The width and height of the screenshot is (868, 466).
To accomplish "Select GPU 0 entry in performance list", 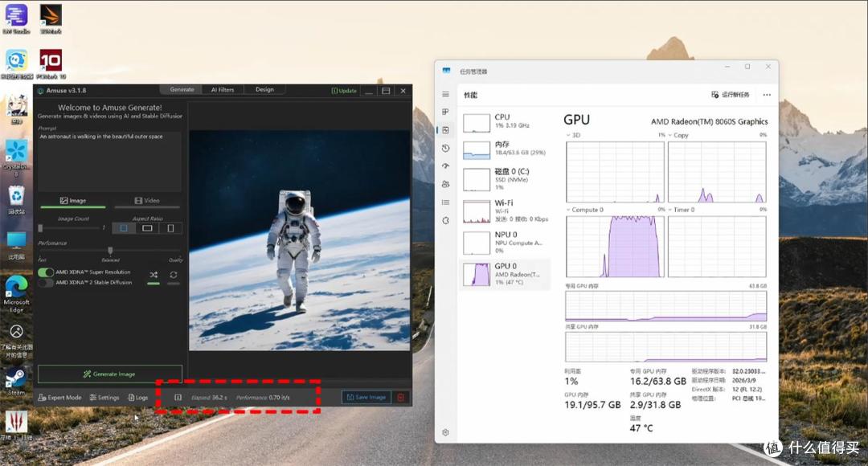I will (x=506, y=274).
